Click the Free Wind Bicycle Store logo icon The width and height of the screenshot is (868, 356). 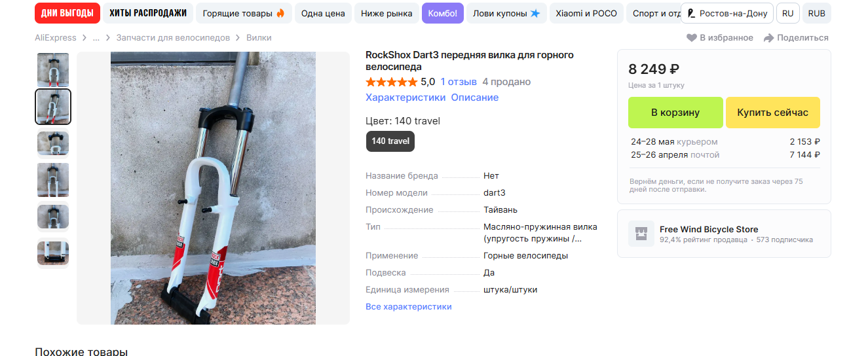pos(641,234)
